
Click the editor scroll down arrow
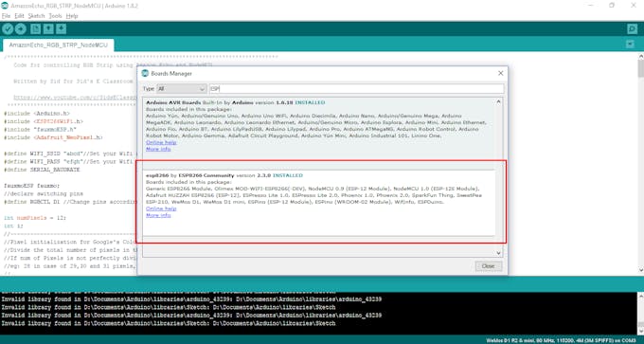click(x=640, y=270)
